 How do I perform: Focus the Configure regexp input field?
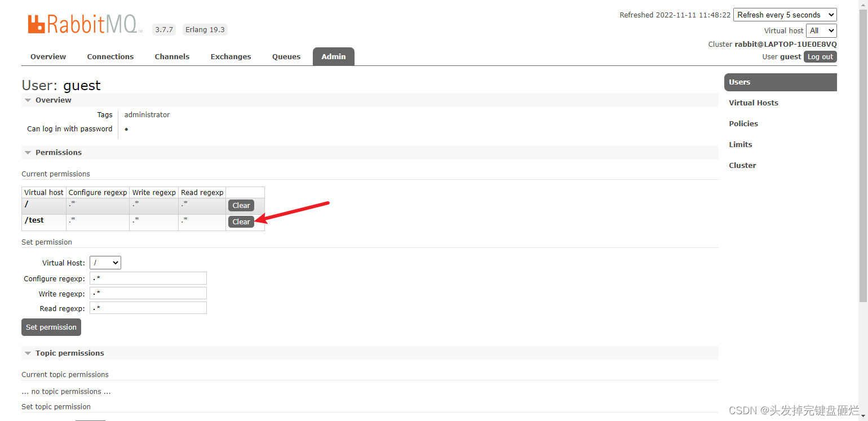148,278
